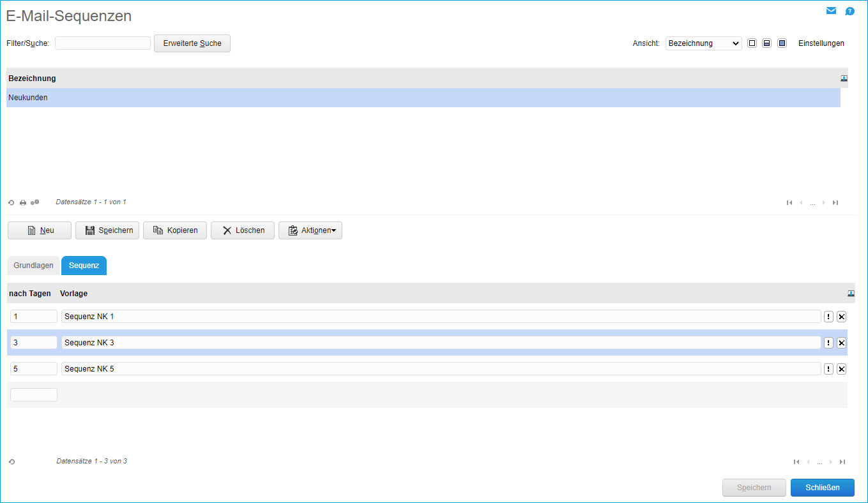Select the Neukunden row in the list

[x=423, y=98]
